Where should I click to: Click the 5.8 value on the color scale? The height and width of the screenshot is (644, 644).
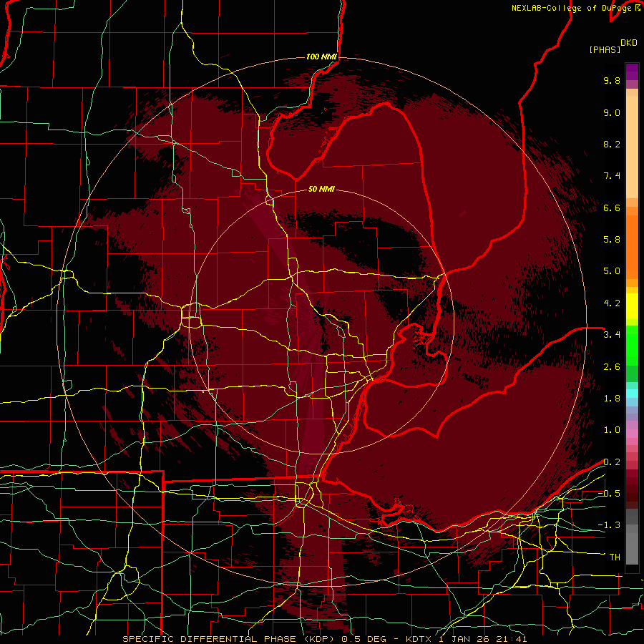click(x=612, y=240)
